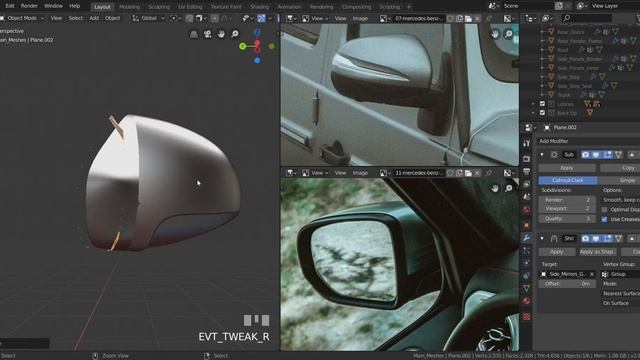Open the pivot point dropdown
The width and height of the screenshot is (640, 360).
point(176,18)
